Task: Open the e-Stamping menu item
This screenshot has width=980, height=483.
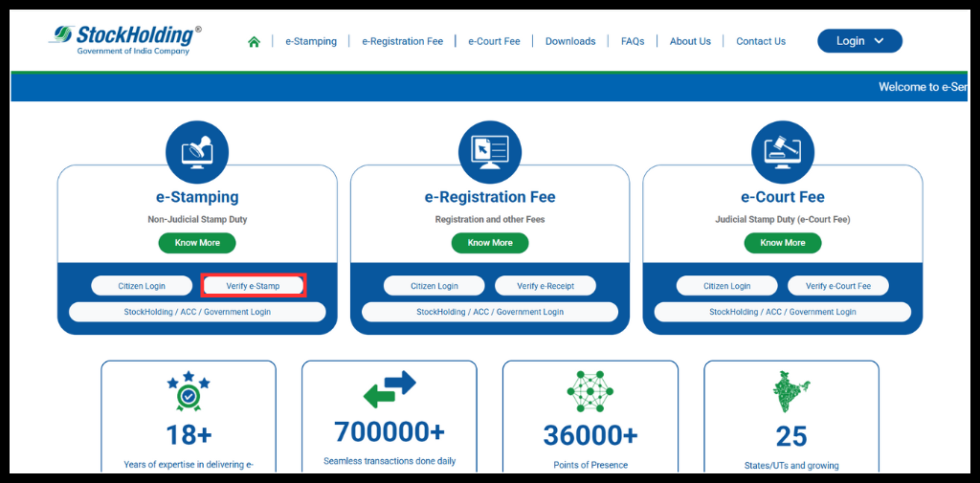Action: point(311,41)
